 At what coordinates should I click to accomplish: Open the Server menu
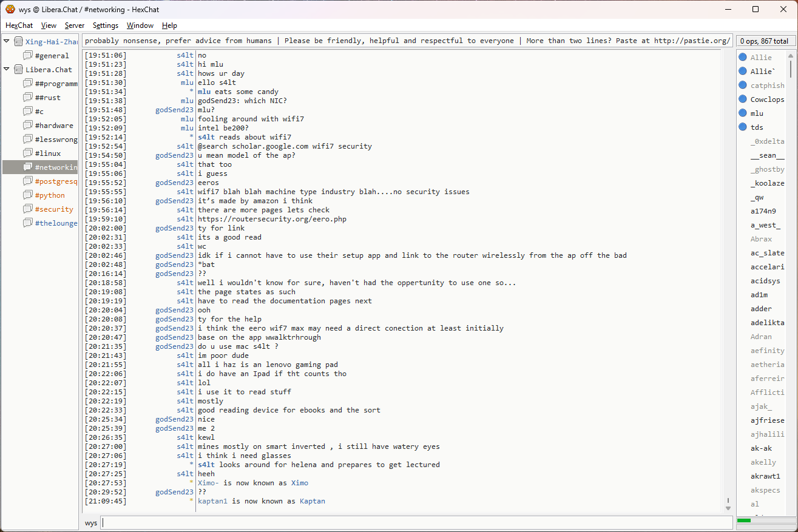(75, 25)
